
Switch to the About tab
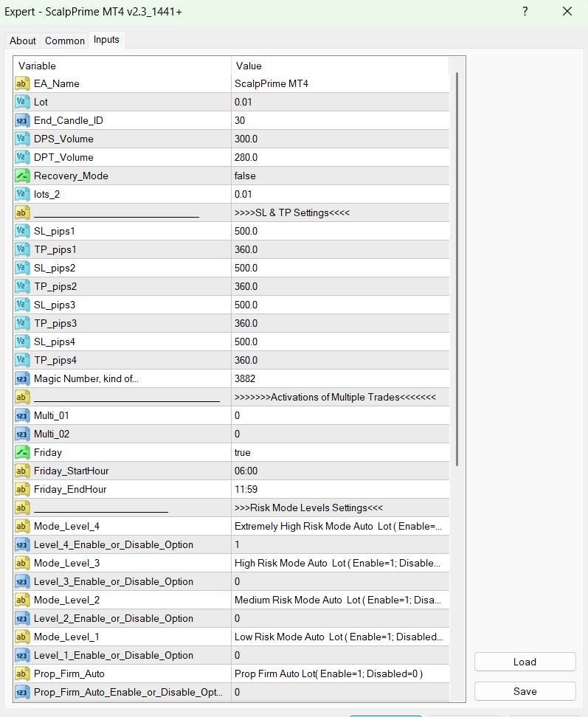coord(23,41)
